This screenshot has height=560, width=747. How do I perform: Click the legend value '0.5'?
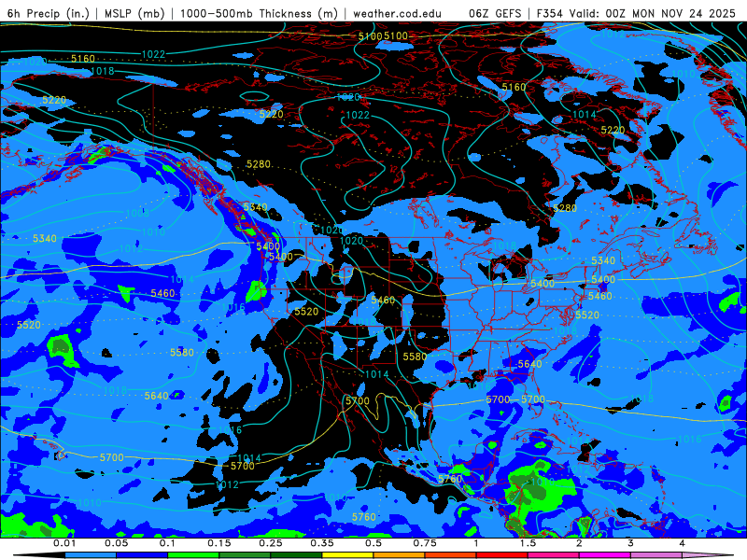tap(373, 543)
